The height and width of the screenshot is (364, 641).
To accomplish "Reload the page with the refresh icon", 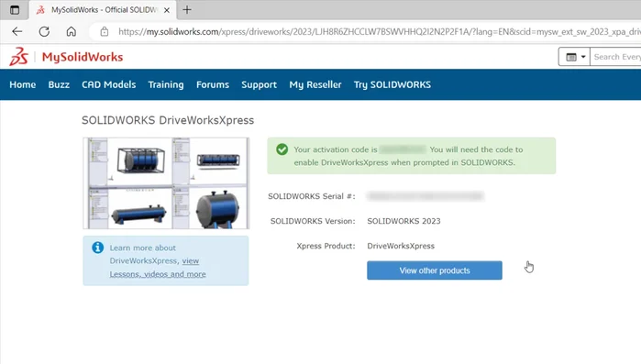I will [44, 31].
